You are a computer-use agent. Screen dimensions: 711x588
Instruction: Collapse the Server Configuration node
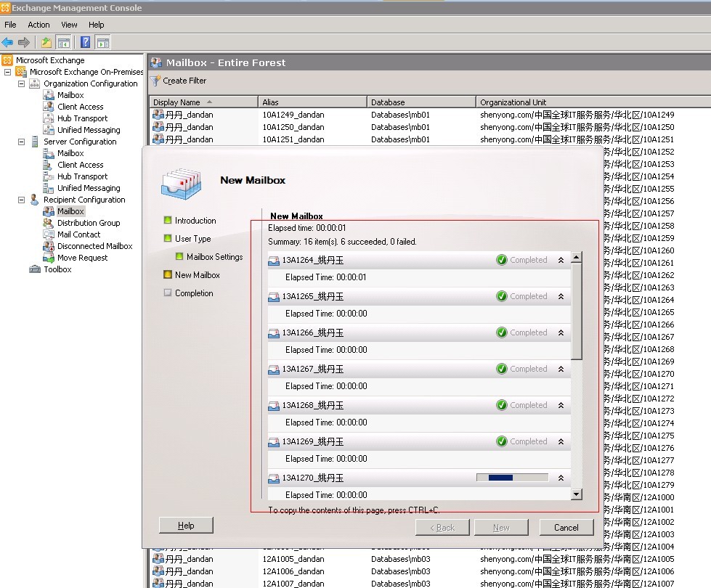click(x=21, y=142)
